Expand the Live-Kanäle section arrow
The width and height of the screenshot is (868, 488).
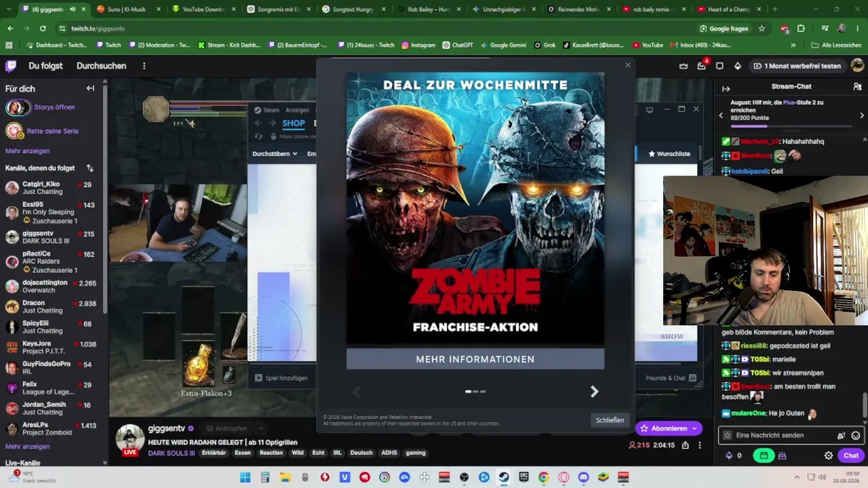pos(105,463)
